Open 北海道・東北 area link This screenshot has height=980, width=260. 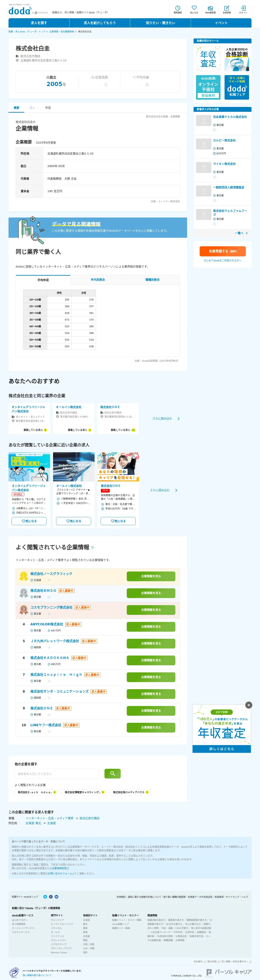[x=33, y=823]
